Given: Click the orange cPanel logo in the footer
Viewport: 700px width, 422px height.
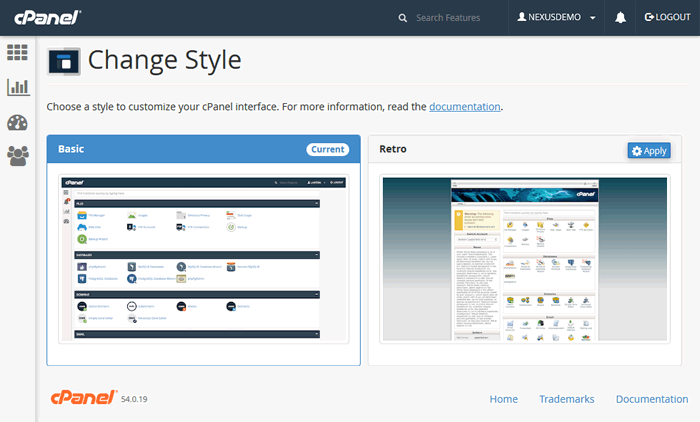Looking at the screenshot, I should [82, 398].
